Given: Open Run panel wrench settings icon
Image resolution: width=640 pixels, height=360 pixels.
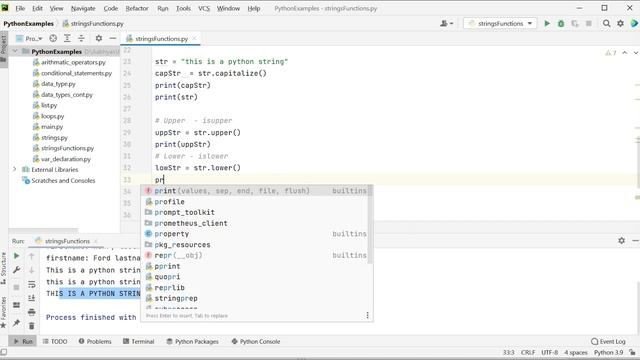Looking at the screenshot, I should [x=16, y=270].
